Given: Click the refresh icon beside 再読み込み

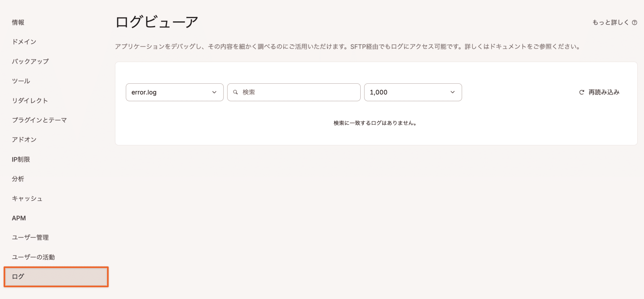Looking at the screenshot, I should click(581, 92).
